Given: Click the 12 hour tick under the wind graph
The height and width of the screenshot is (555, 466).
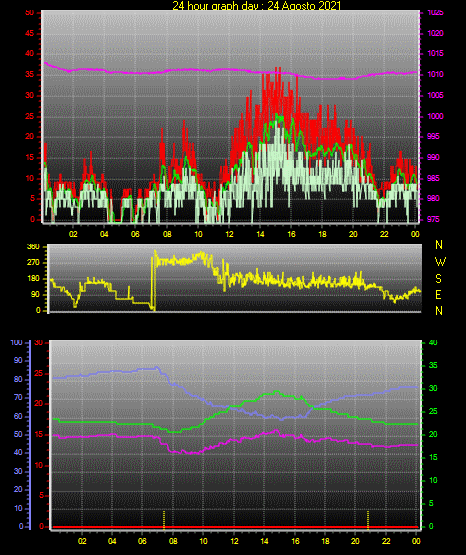Looking at the screenshot, I should 229,234.
